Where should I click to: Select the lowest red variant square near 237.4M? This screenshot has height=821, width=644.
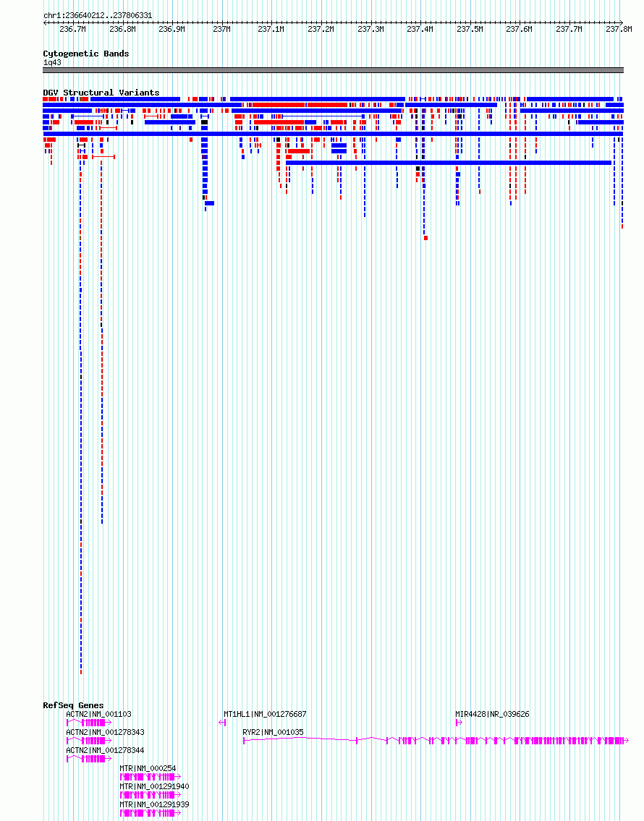point(425,238)
